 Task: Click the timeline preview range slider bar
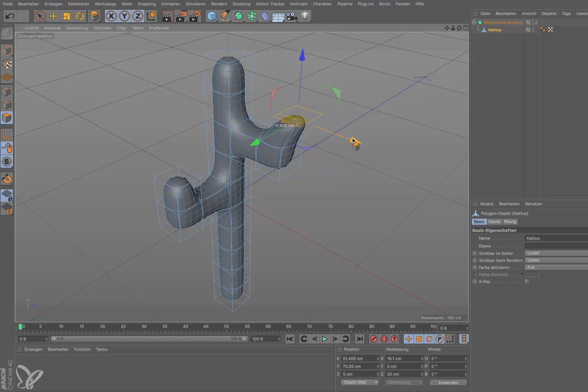[149, 339]
